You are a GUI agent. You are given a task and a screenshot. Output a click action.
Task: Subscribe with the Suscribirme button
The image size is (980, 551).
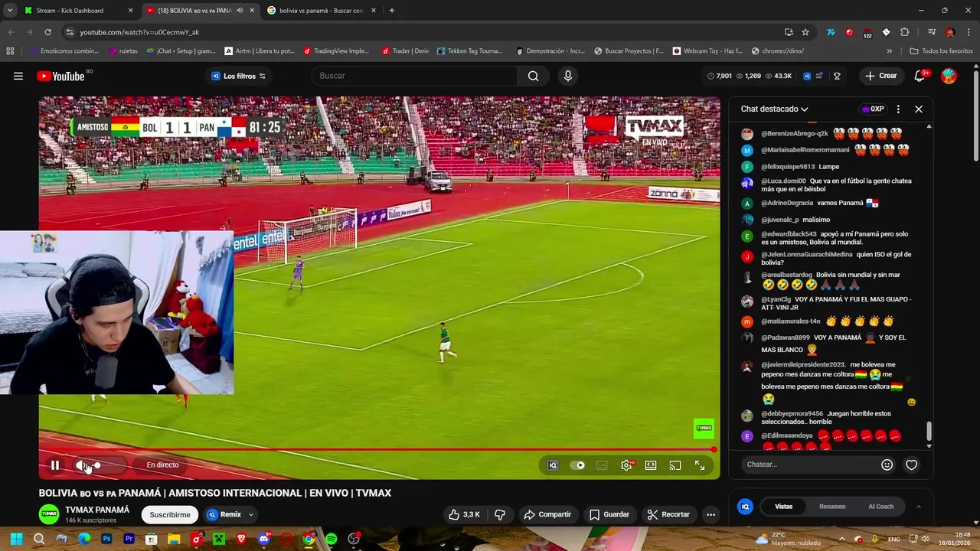pyautogui.click(x=170, y=515)
